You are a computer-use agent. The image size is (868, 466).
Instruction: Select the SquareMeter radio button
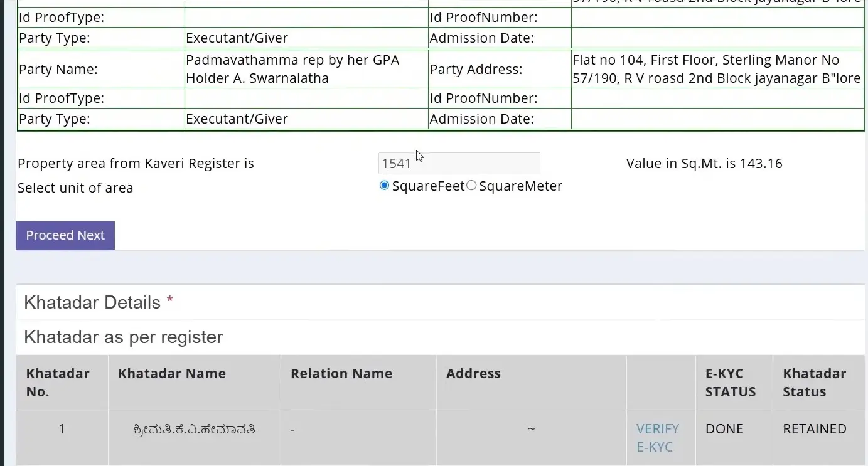(471, 186)
